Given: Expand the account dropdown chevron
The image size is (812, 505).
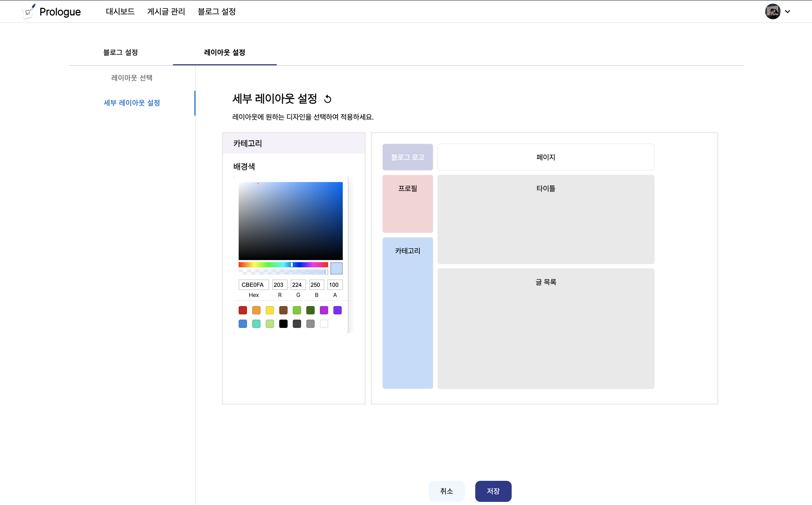Looking at the screenshot, I should (788, 11).
